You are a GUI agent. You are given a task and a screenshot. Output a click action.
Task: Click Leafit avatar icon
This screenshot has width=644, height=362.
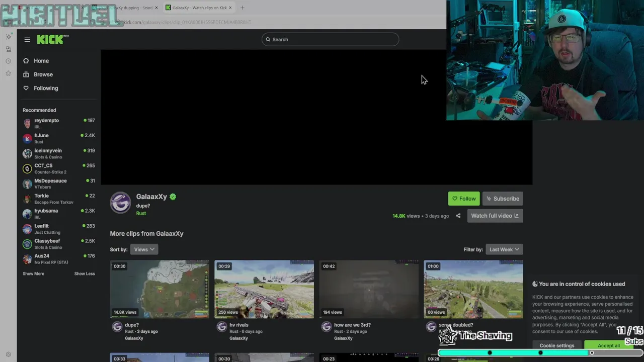click(x=27, y=229)
